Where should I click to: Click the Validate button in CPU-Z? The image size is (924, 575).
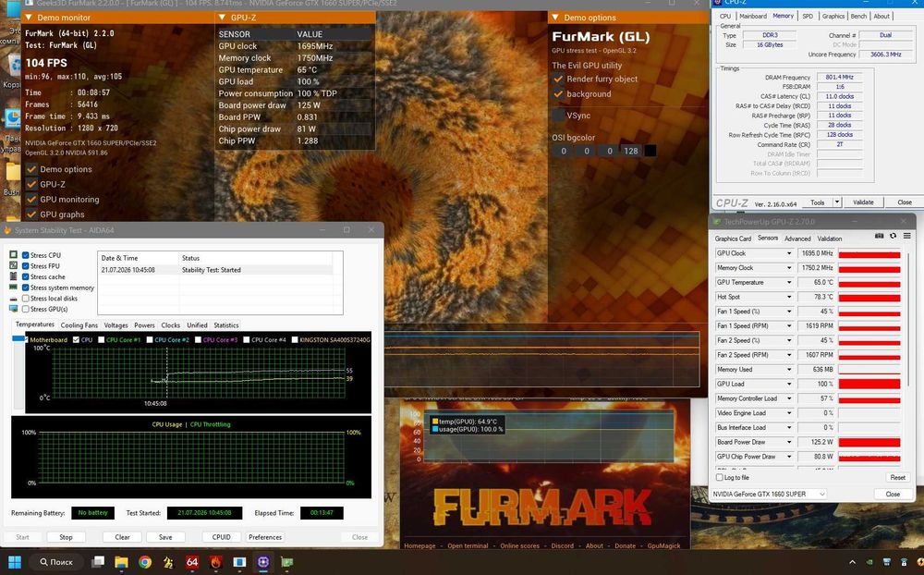click(863, 202)
